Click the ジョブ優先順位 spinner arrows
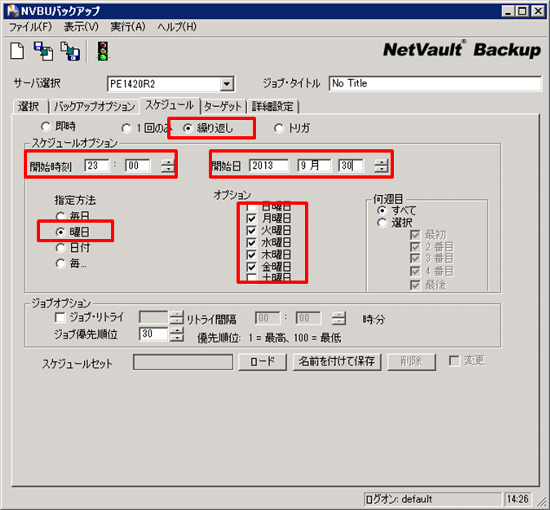The width and height of the screenshot is (550, 510). pyautogui.click(x=176, y=334)
